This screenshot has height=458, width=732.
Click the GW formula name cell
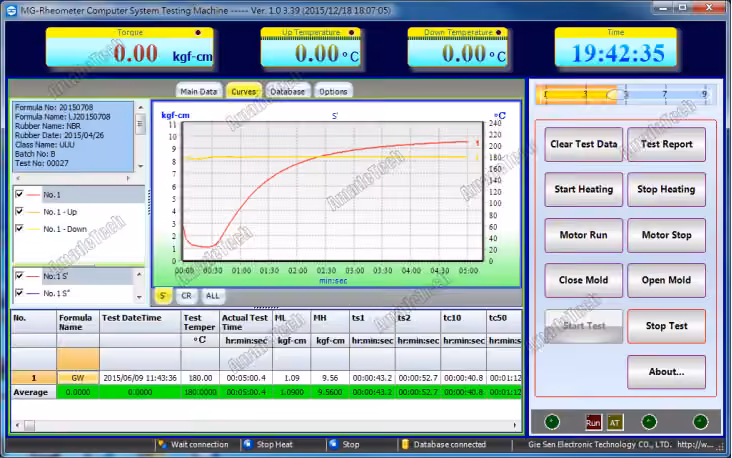coord(77,378)
